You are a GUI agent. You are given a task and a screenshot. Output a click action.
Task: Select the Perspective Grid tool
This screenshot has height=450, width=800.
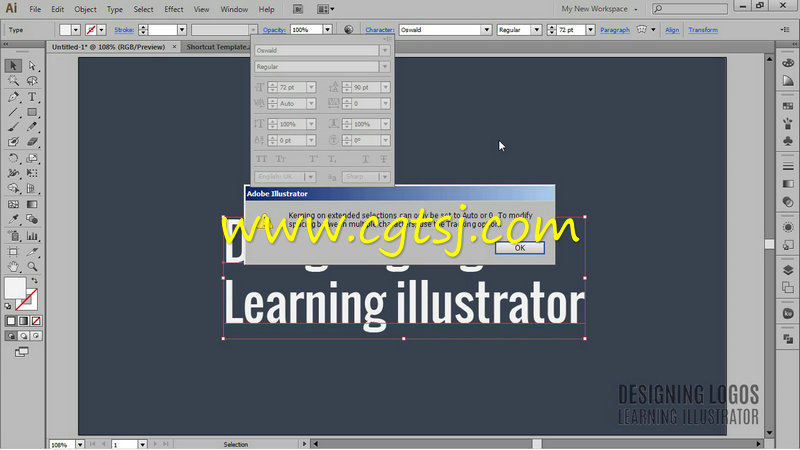32,189
